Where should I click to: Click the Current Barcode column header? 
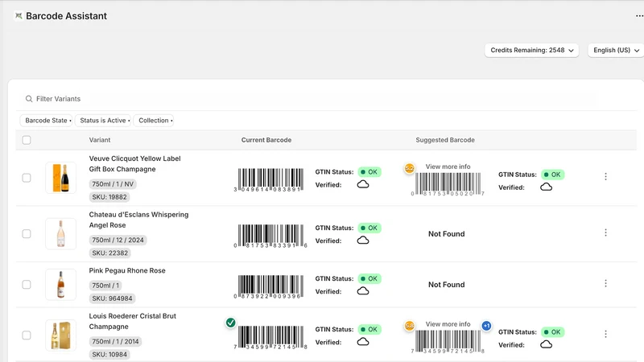point(266,140)
